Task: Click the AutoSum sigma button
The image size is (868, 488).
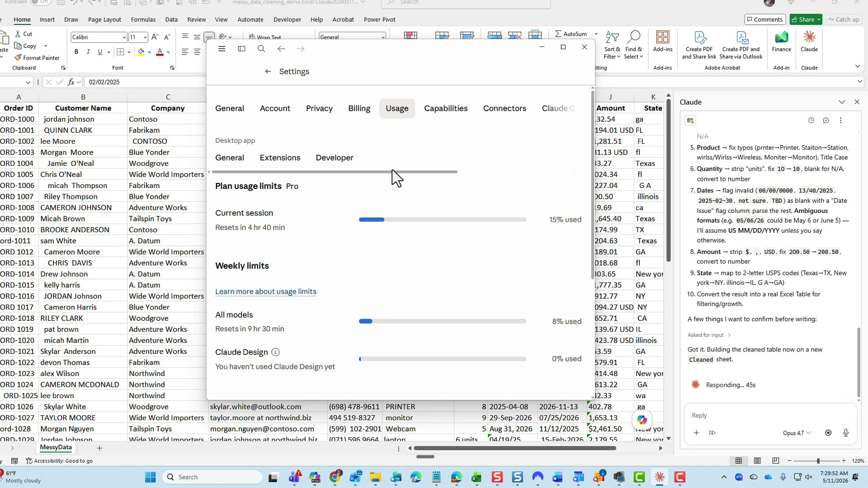Action: coord(571,34)
